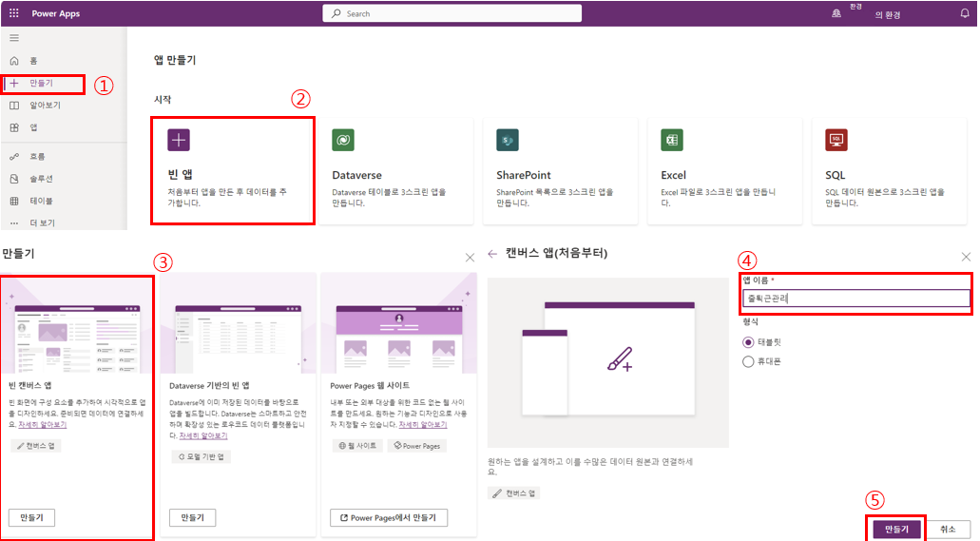Open the environment picker icon
This screenshot has height=541, width=980.
(x=836, y=13)
